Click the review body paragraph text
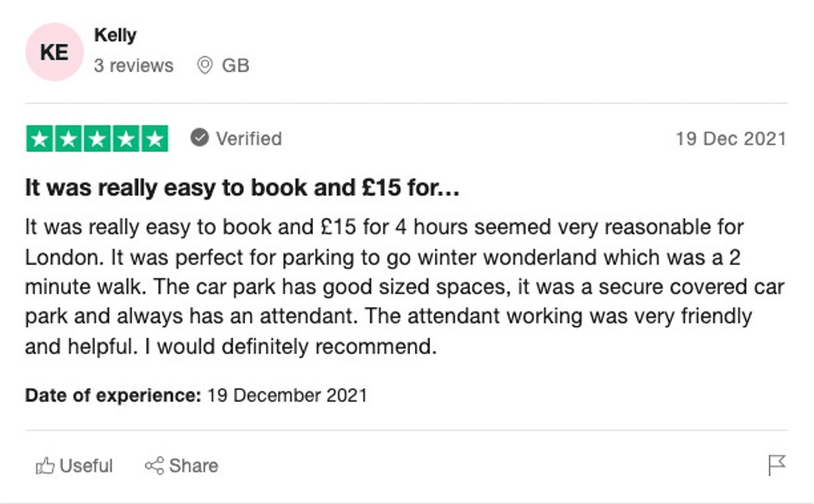The height and width of the screenshot is (504, 814). (403, 286)
